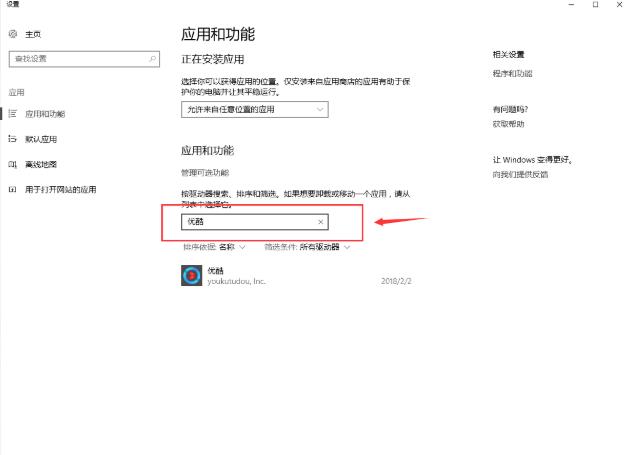Minimize the 设置 window
Image resolution: width=629 pixels, height=455 pixels.
[x=572, y=4]
